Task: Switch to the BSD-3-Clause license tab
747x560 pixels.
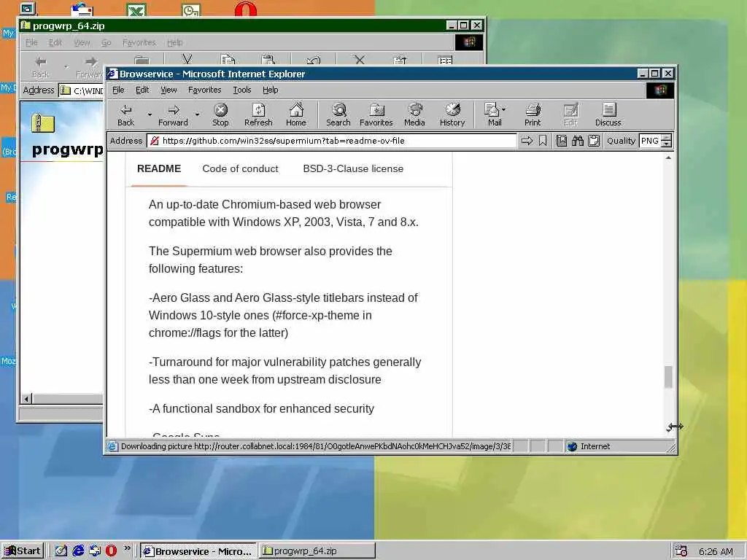Action: point(353,168)
